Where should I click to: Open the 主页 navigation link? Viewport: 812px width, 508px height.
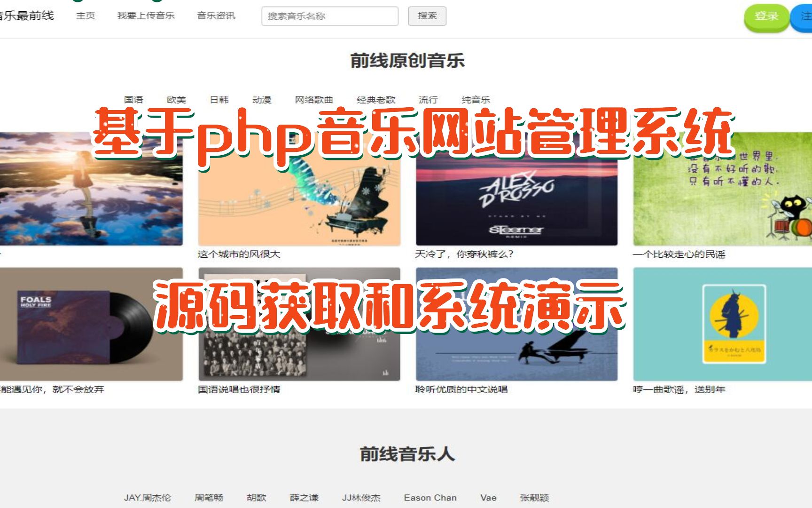pyautogui.click(x=86, y=16)
